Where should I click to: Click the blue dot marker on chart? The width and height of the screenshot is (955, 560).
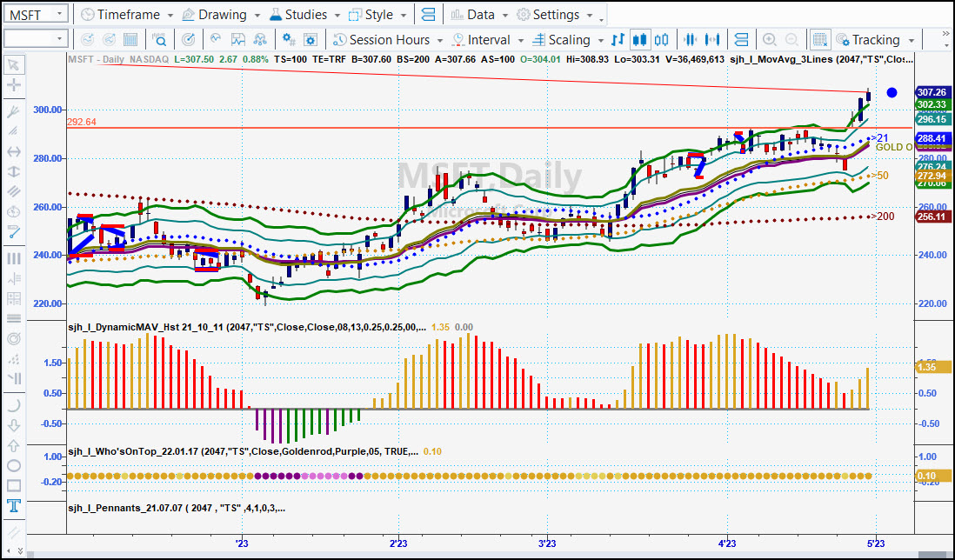point(892,92)
